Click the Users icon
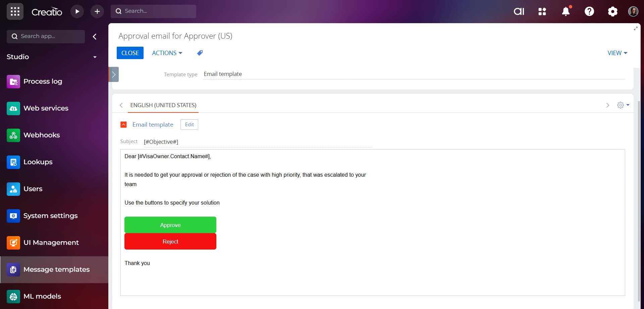Viewport: 644px width, 309px height. [13, 189]
